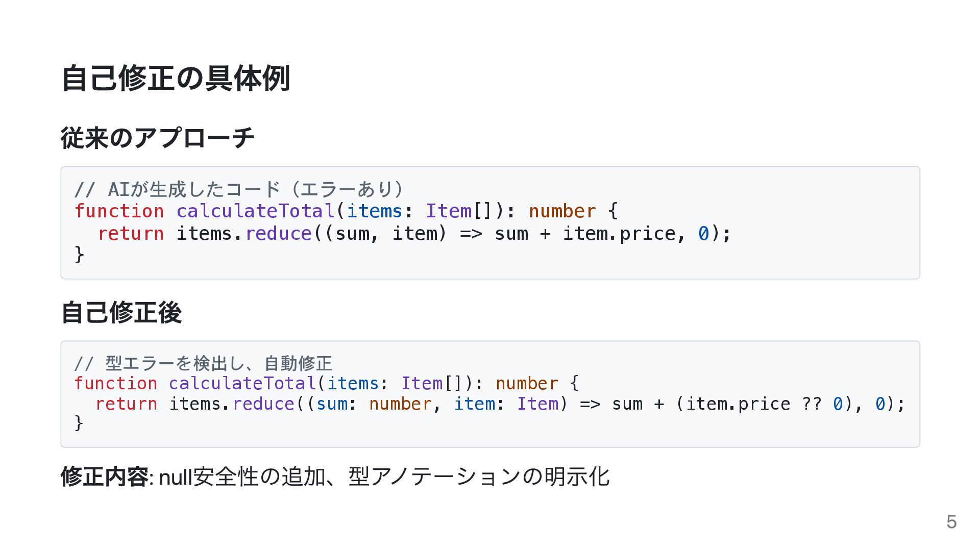Click reduce in the first code block
980x551 pixels.
278,233
